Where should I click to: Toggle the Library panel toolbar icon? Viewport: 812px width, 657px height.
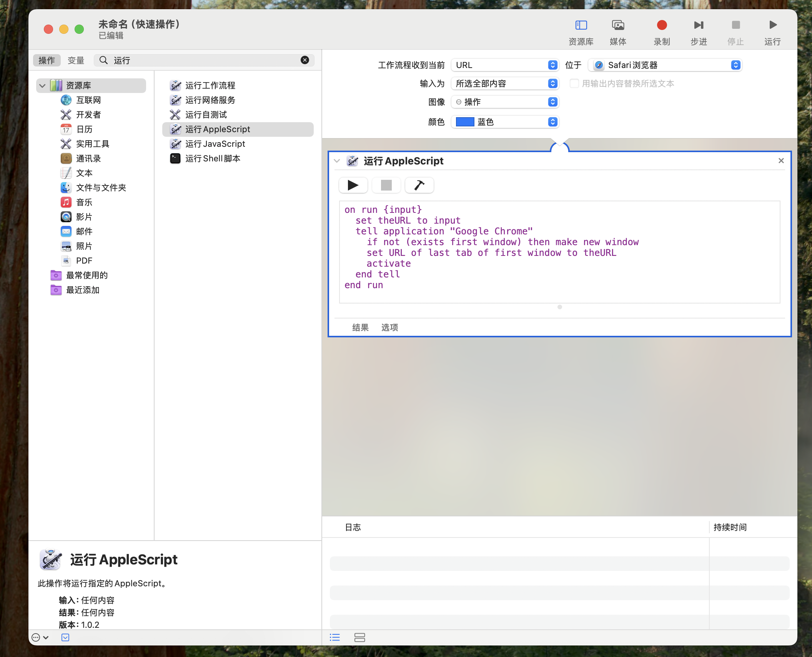(581, 25)
